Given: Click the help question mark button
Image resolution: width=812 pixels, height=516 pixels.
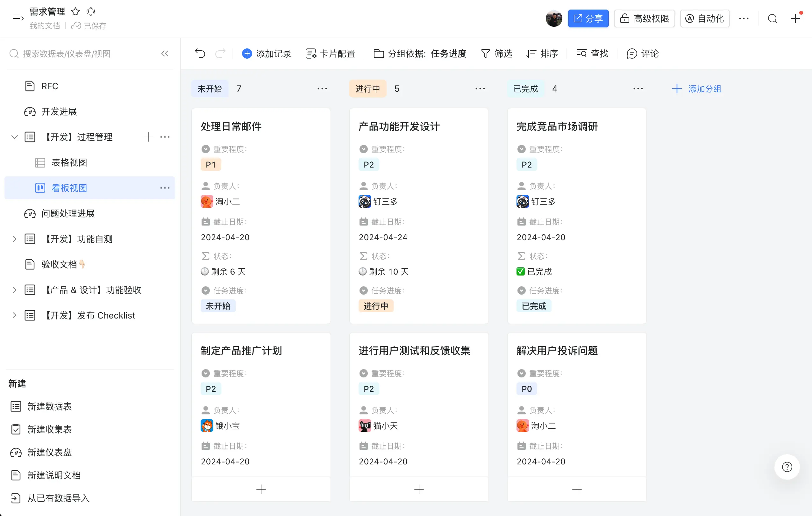Looking at the screenshot, I should point(787,467).
